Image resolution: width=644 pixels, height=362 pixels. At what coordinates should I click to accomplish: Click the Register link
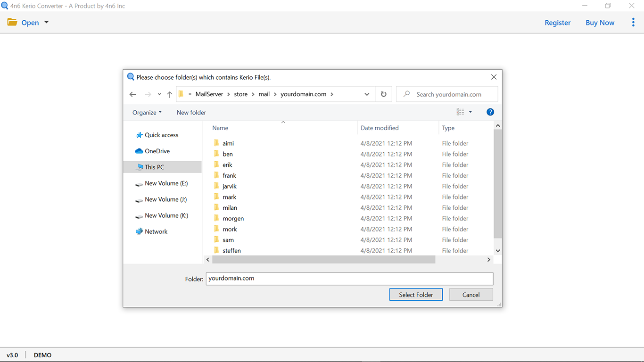coord(558,23)
